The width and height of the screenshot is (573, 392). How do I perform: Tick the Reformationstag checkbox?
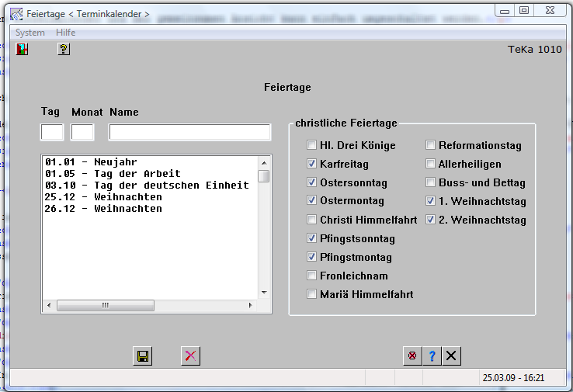tap(430, 145)
